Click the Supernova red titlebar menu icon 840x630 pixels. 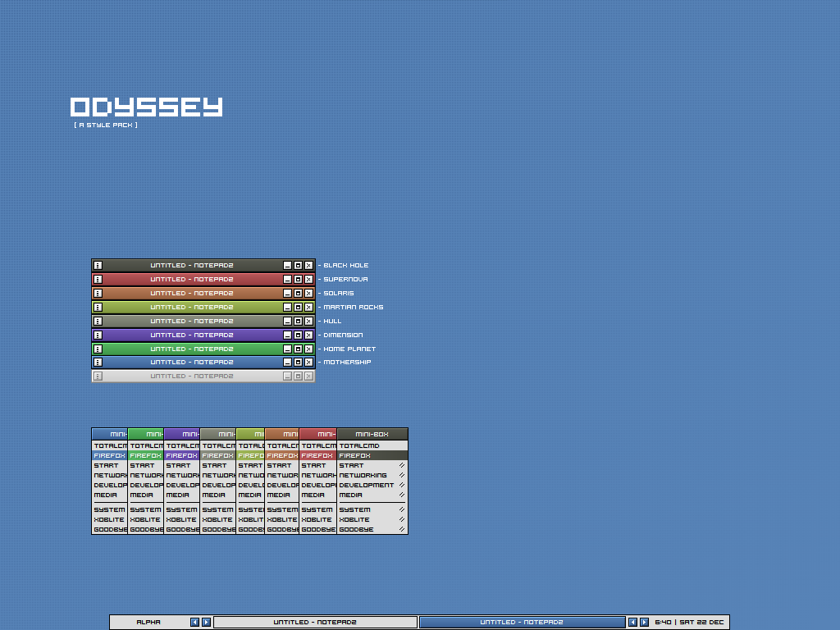[x=98, y=280]
